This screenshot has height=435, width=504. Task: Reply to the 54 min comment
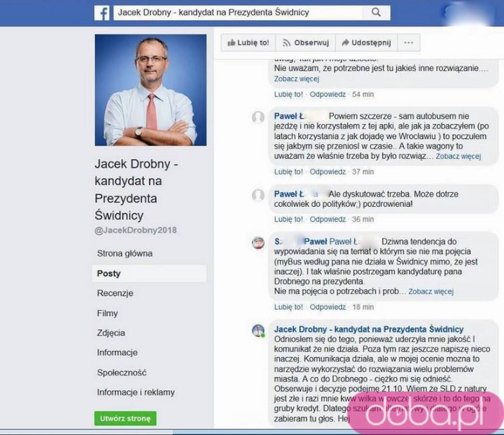point(327,94)
